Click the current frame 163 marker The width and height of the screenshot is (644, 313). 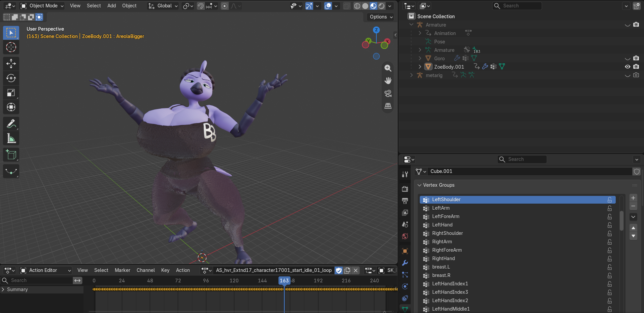coord(284,280)
